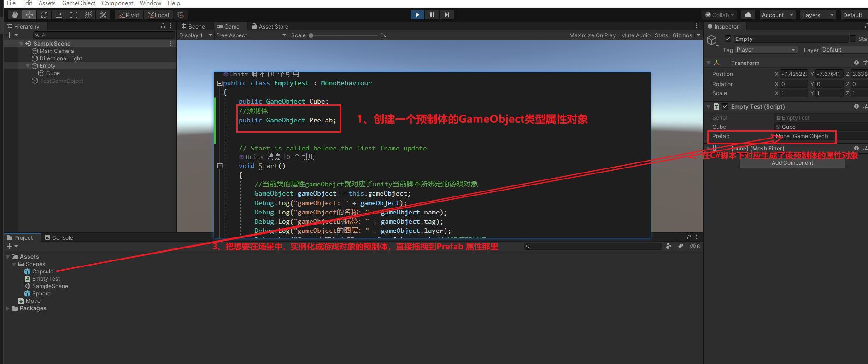Select the Move tool icon
Viewport: 868px width, 364px height.
pos(29,15)
